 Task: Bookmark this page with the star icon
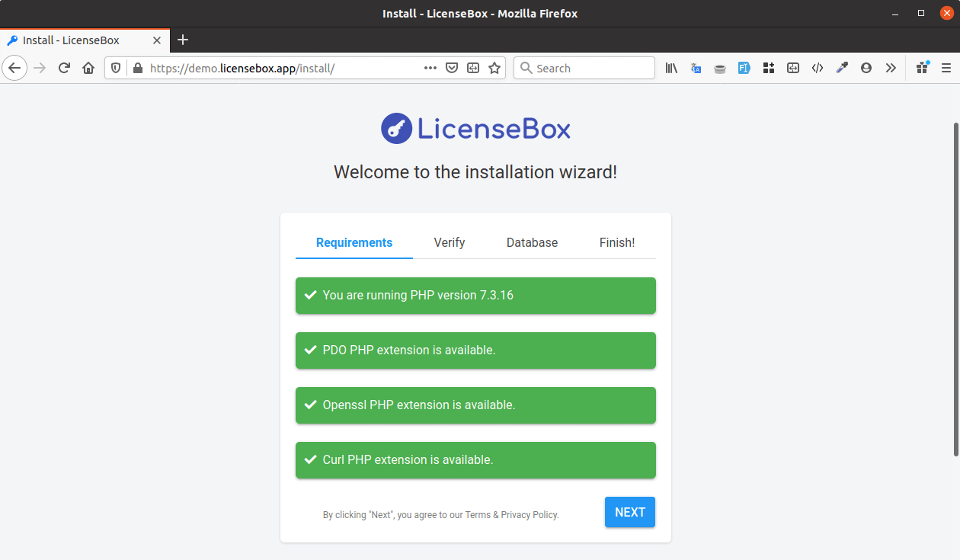coord(494,68)
